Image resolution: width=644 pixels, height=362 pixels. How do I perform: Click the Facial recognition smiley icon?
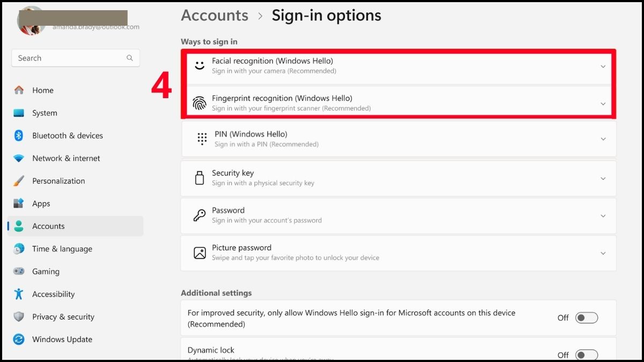click(x=200, y=65)
